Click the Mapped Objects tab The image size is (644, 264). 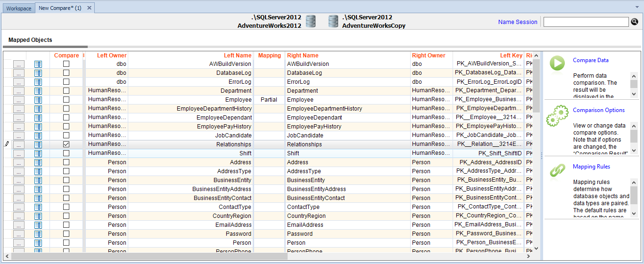(30, 40)
